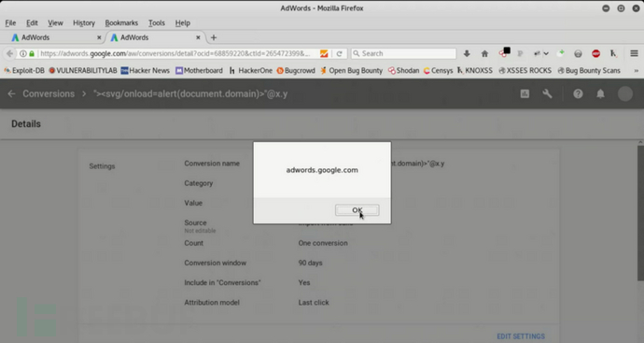This screenshot has height=343, width=644.
Task: Open the Bookmarks menu
Action: 121,23
